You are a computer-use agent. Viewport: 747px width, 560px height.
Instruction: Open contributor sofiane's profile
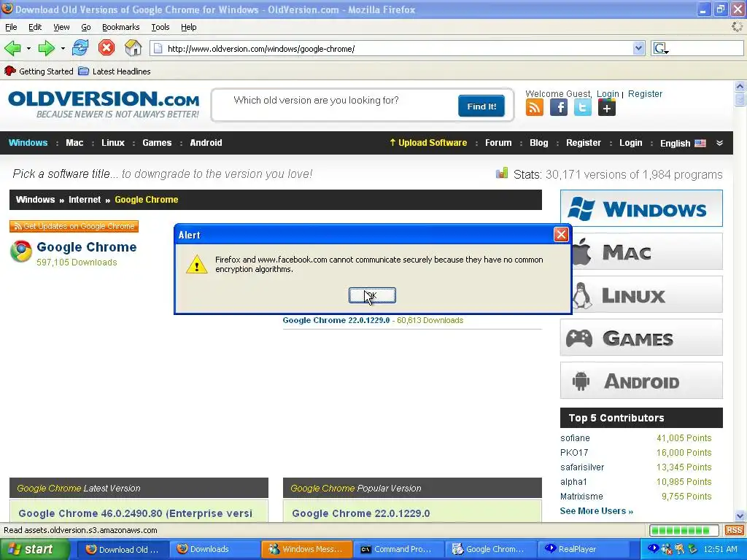[x=575, y=438]
